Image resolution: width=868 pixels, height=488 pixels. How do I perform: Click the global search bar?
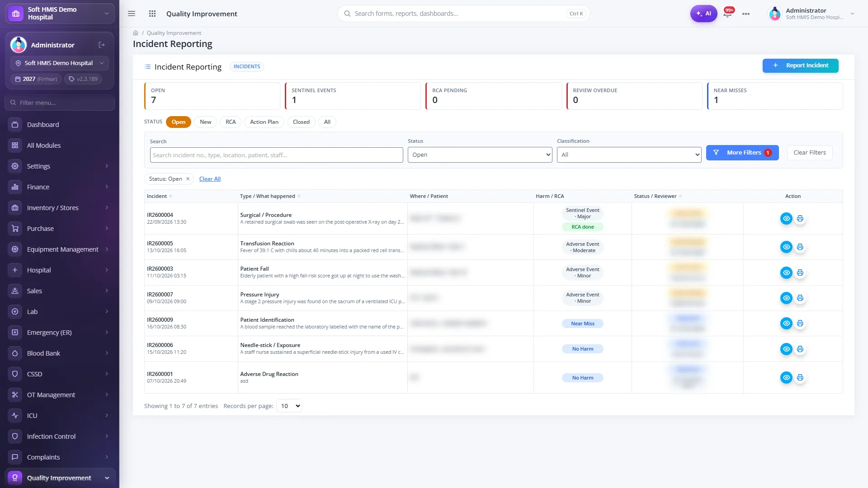463,14
